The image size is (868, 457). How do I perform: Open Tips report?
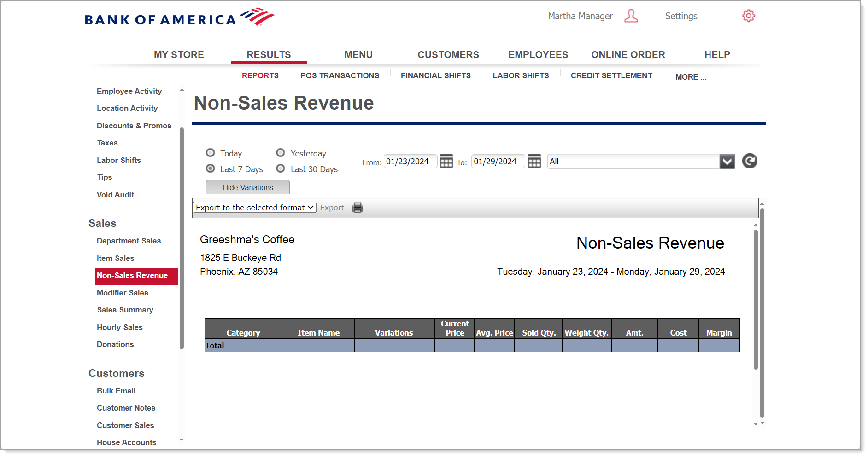tap(105, 177)
